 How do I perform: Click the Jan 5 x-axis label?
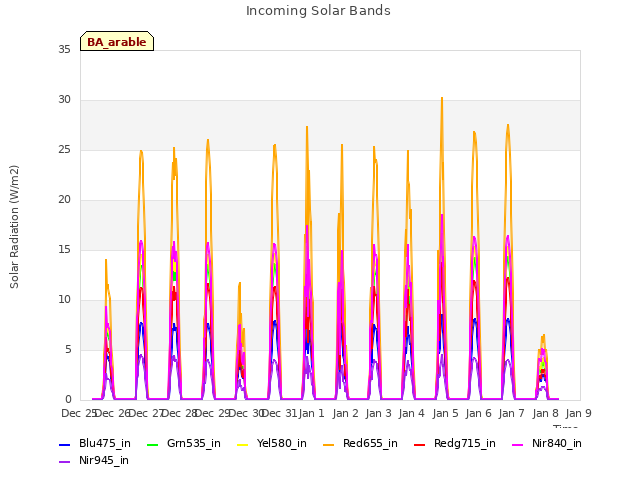[x=445, y=413]
